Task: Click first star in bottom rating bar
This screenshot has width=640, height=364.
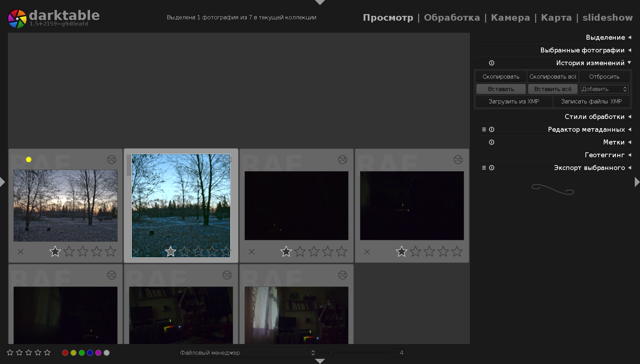Action: pyautogui.click(x=10, y=352)
